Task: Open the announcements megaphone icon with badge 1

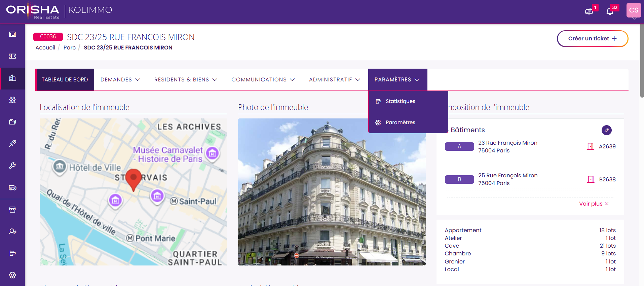Action: point(589,11)
